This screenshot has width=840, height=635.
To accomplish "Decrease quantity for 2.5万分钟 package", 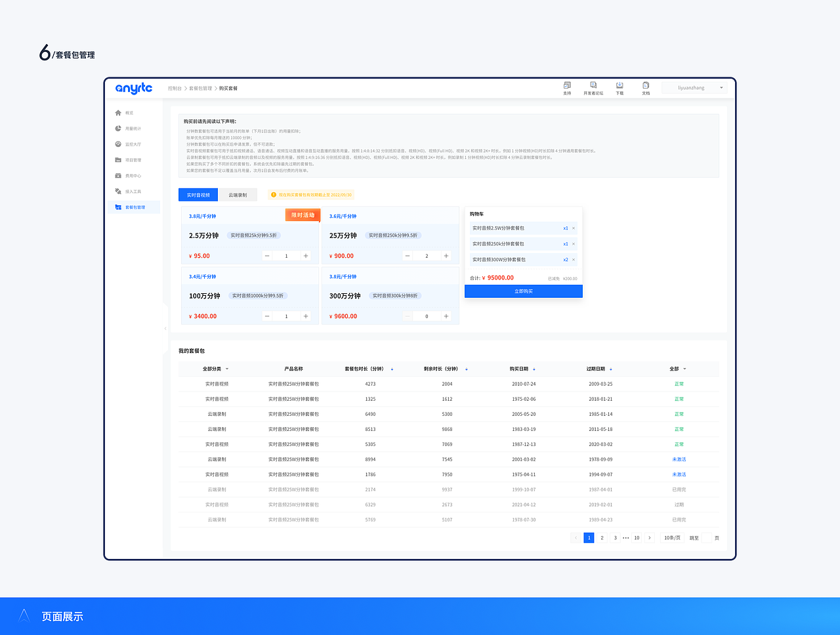I will coord(267,256).
